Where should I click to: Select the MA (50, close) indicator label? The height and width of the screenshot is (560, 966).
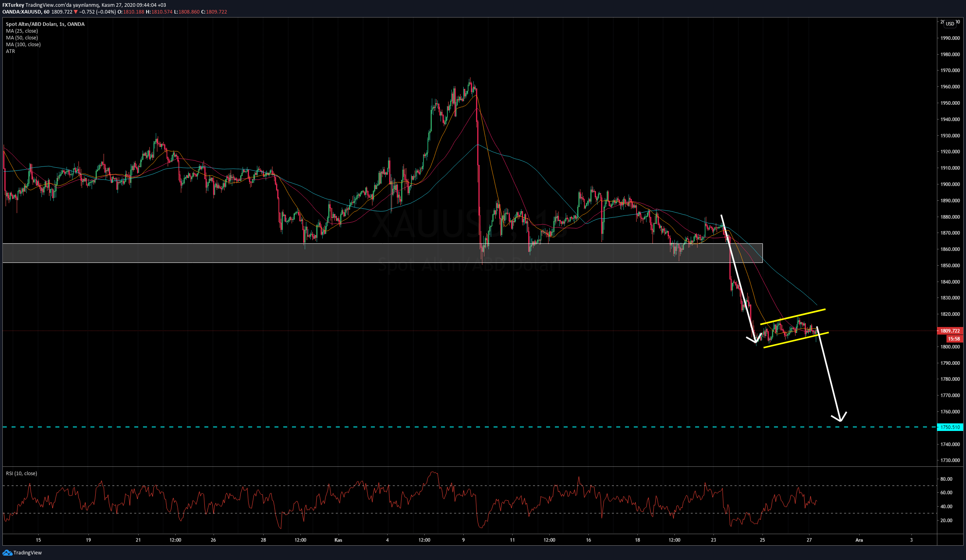(22, 38)
